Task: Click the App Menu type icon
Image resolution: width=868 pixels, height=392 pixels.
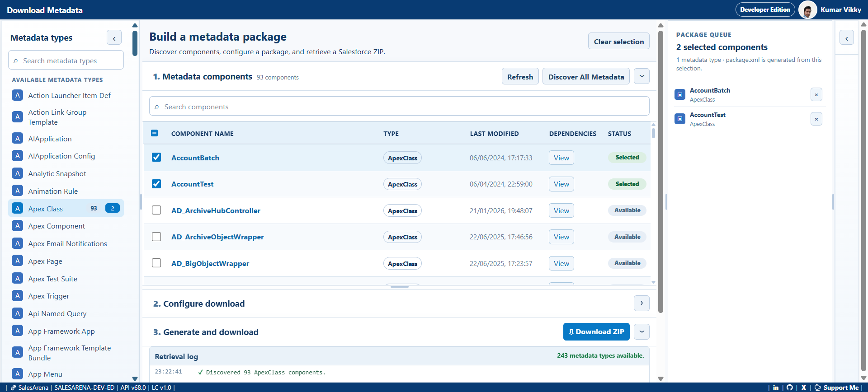Action: 17,374
